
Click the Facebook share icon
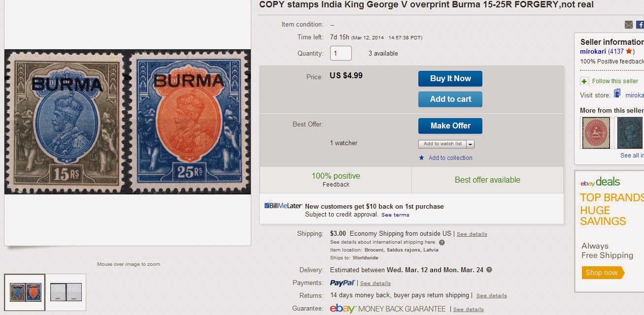[x=640, y=25]
